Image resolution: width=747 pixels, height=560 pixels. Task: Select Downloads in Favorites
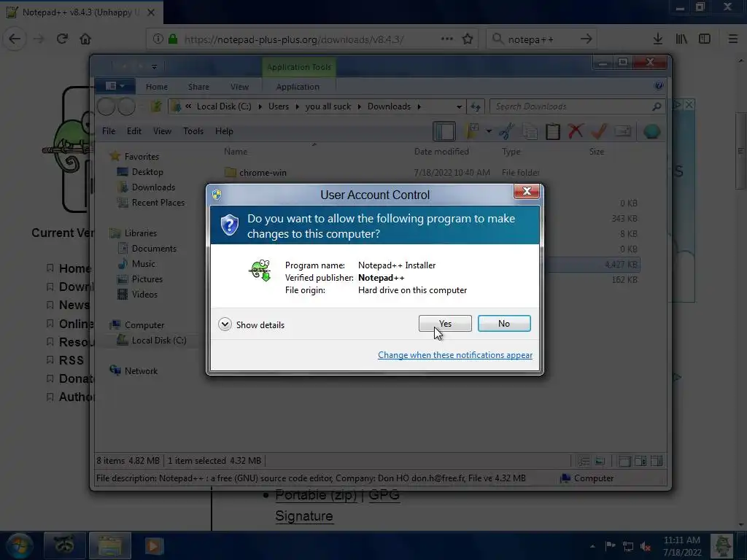pyautogui.click(x=153, y=187)
